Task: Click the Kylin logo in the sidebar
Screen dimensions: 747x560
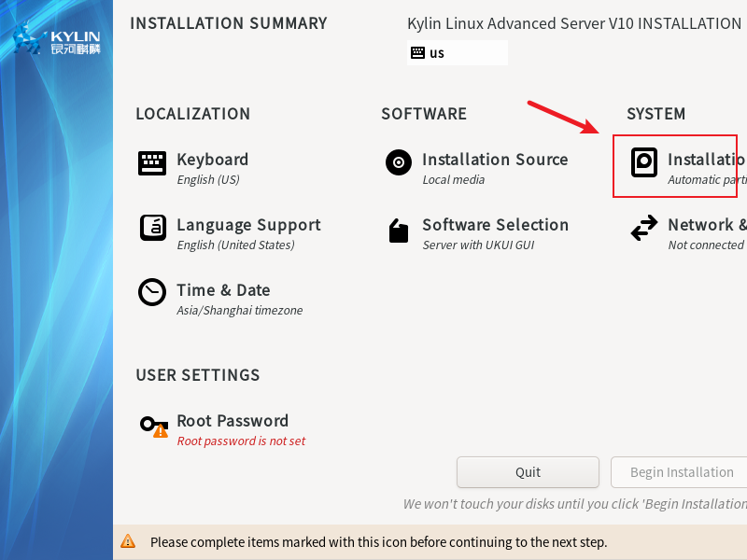Action: pos(58,40)
